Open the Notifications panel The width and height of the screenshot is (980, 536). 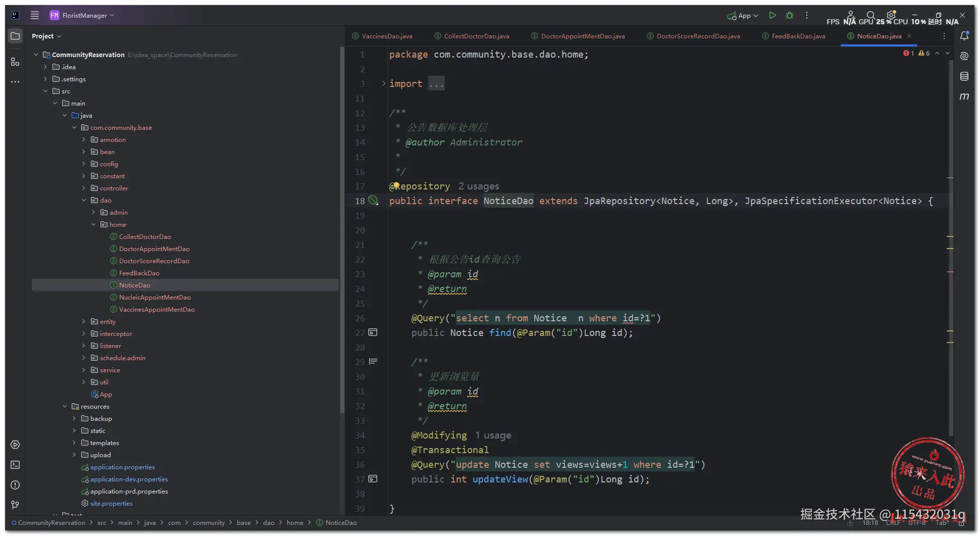964,36
